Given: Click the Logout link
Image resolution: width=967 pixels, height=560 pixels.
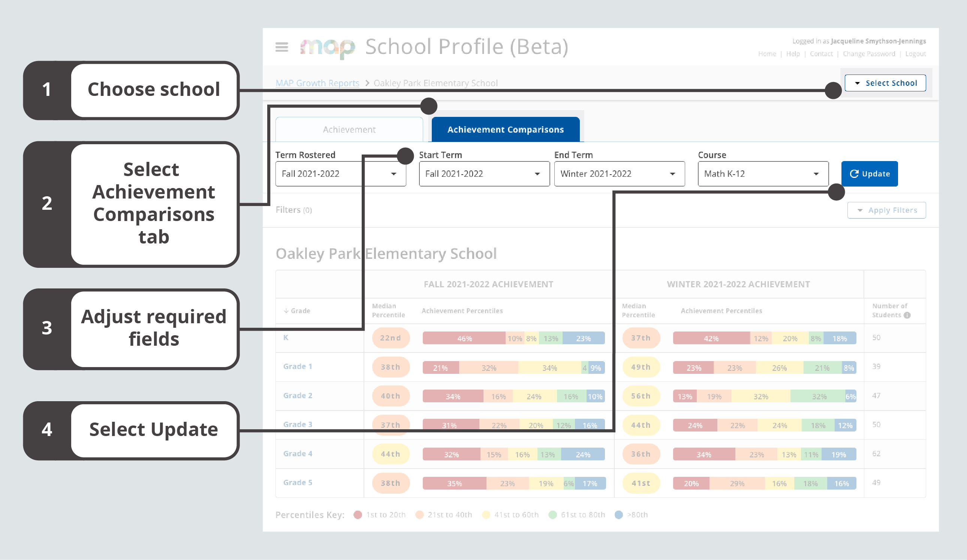Looking at the screenshot, I should click(x=915, y=54).
